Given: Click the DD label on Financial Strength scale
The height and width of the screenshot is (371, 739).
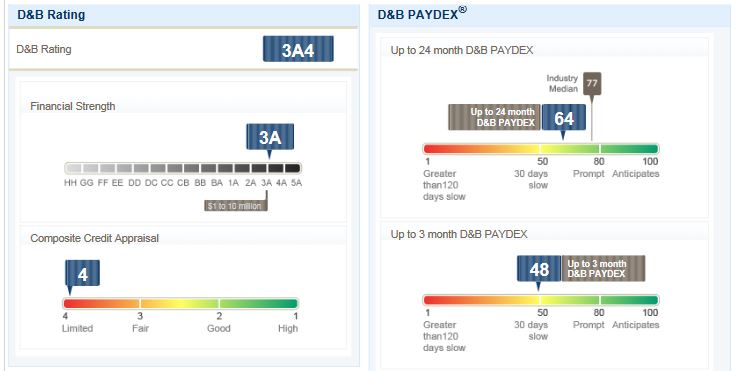Looking at the screenshot, I should pyautogui.click(x=134, y=183).
